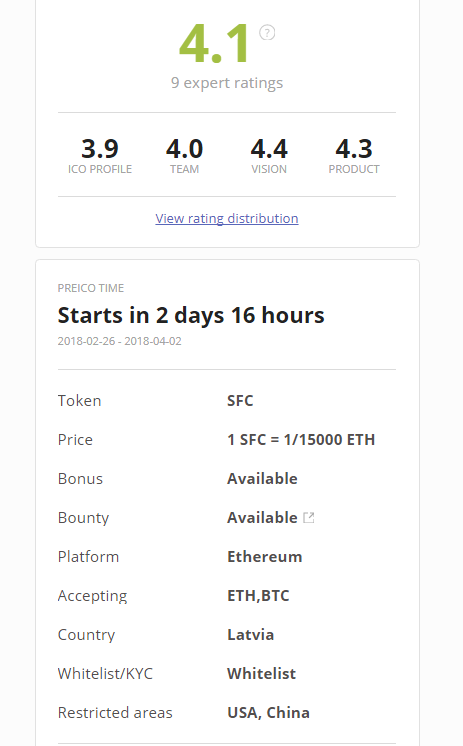
Task: Select the 4.3 PRODUCT rating
Action: coord(354,156)
